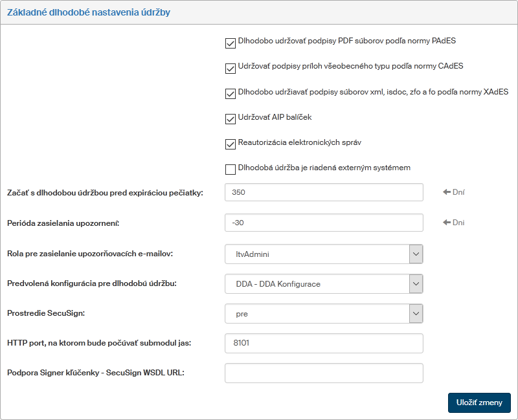Save changes with the Uložiť zmeny button
This screenshot has height=420, width=518.
click(x=479, y=403)
